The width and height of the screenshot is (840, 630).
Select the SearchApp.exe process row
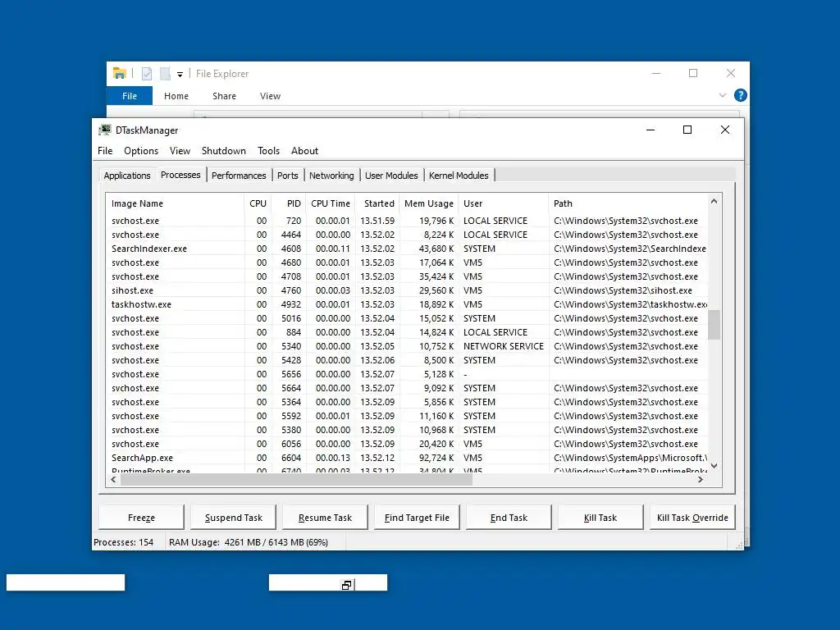click(x=407, y=458)
